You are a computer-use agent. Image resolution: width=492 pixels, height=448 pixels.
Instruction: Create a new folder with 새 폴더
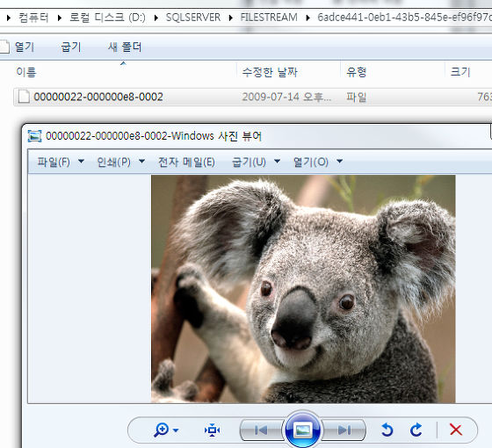pos(125,47)
